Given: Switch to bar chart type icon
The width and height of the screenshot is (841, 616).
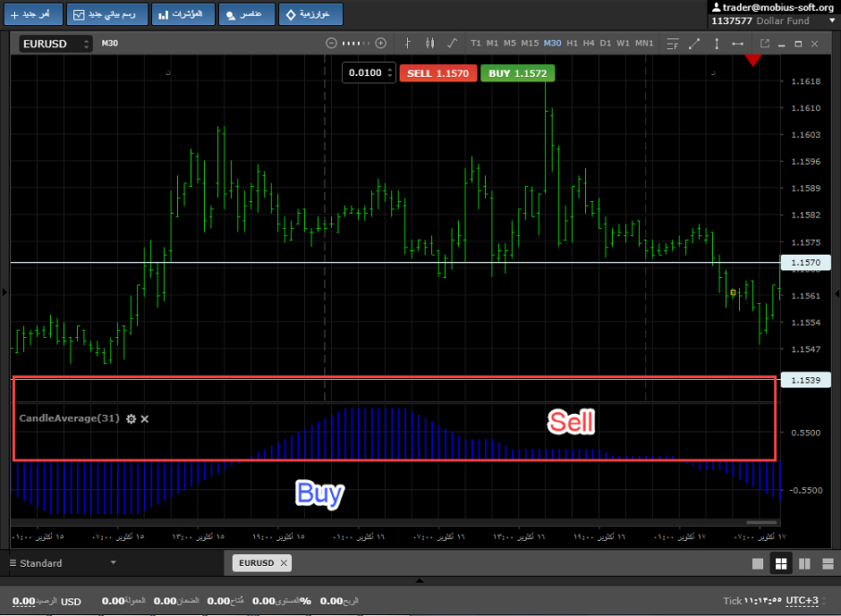Looking at the screenshot, I should click(408, 43).
